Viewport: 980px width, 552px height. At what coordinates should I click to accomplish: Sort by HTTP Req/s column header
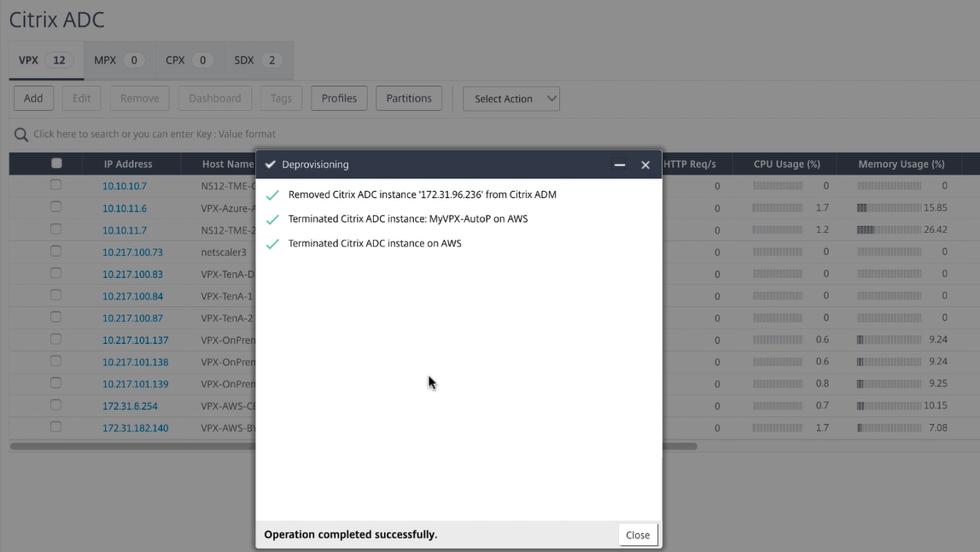click(x=690, y=164)
